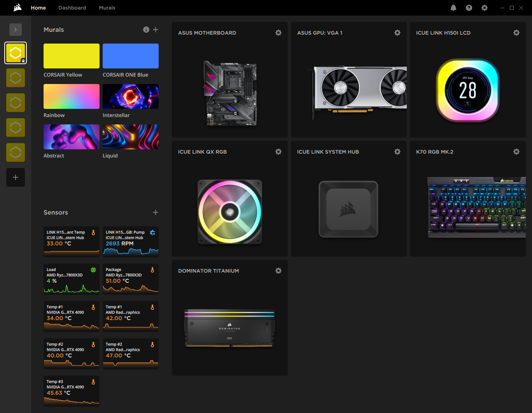Click the 33.00 °C coolant temp reading
This screenshot has width=532, height=413.
(x=59, y=243)
